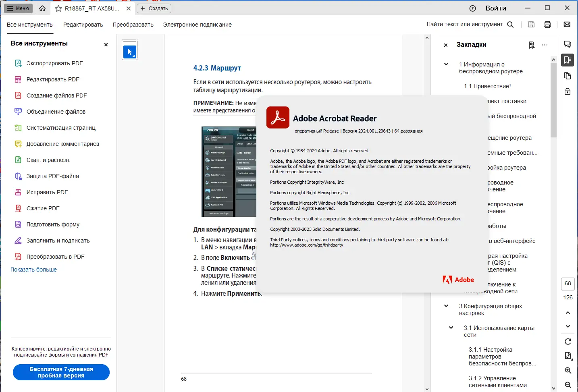Go to previous page up arrow

tap(568, 313)
